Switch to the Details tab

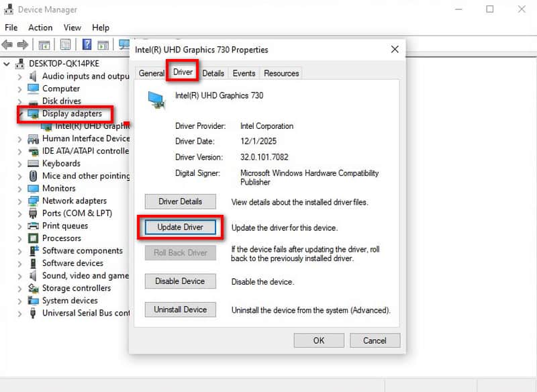tap(213, 73)
